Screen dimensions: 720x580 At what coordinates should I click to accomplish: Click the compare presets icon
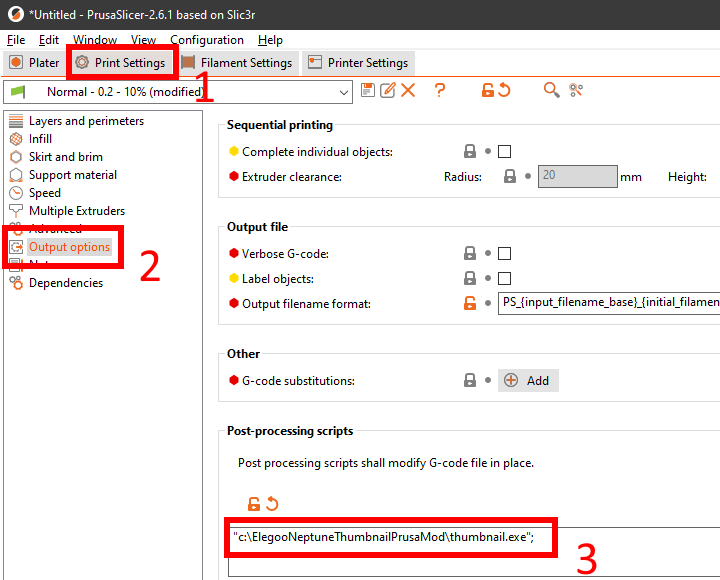pos(576,90)
